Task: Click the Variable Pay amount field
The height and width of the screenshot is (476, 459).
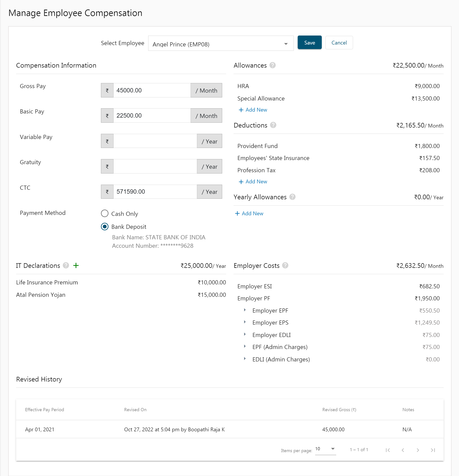Action: pyautogui.click(x=155, y=141)
